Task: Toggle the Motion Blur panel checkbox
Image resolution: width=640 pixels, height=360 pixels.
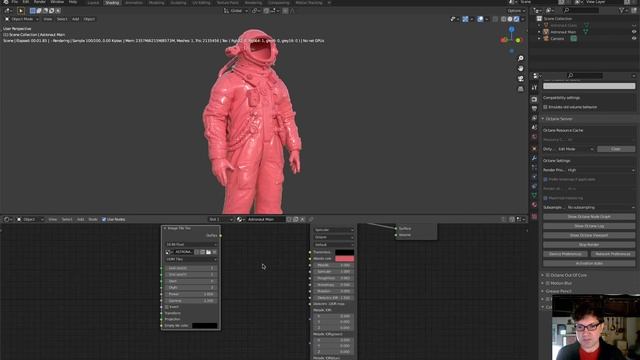Action: pyautogui.click(x=548, y=283)
